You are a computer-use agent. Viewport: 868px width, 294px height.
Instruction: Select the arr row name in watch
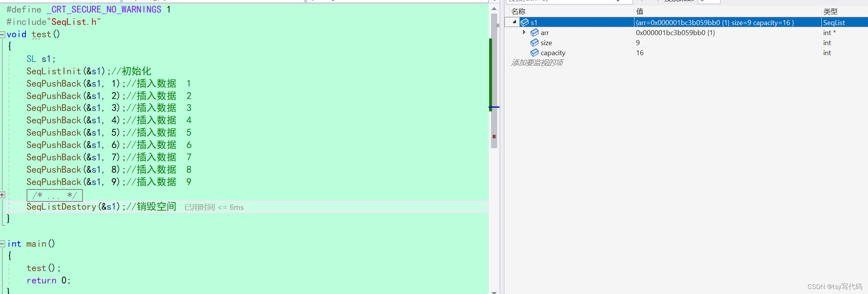click(x=545, y=33)
